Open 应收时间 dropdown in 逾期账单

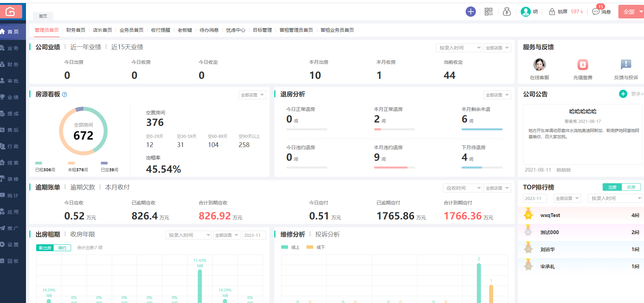coord(462,188)
